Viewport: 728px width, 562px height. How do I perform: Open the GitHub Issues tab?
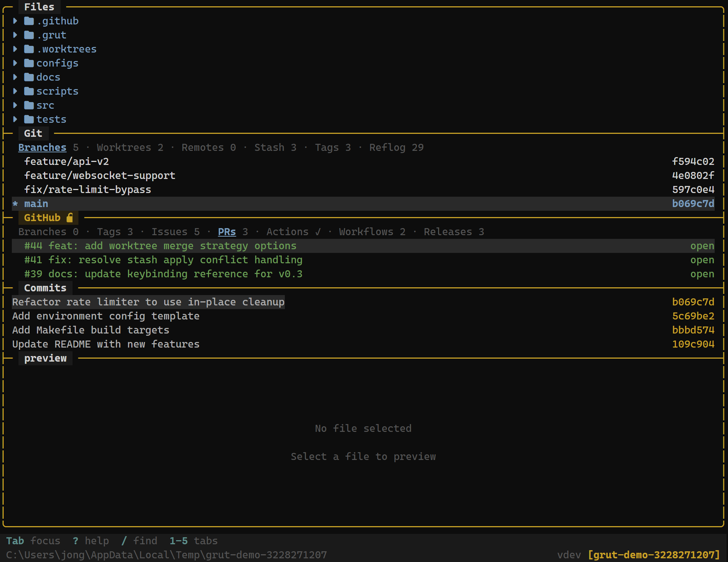click(x=176, y=232)
